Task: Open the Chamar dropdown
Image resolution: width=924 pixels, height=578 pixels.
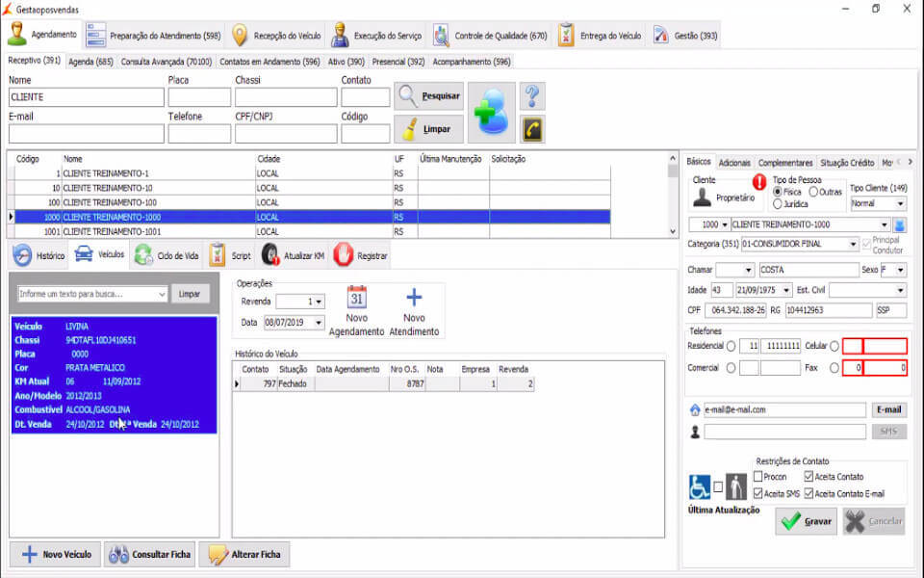Action: tap(749, 270)
